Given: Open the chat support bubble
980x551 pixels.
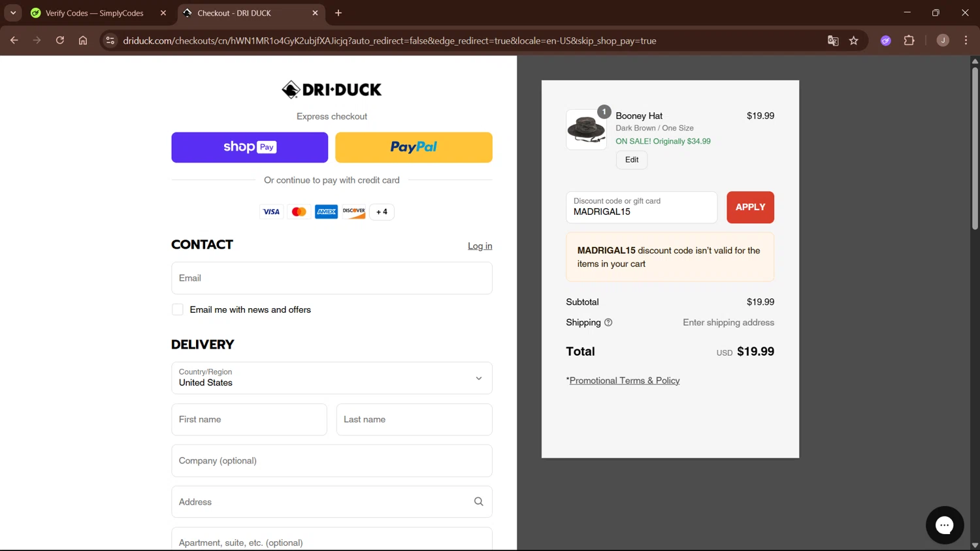Looking at the screenshot, I should (x=945, y=525).
